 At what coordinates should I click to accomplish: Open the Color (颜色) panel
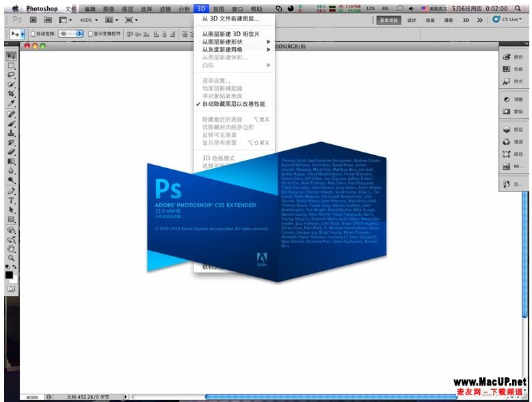pyautogui.click(x=513, y=57)
